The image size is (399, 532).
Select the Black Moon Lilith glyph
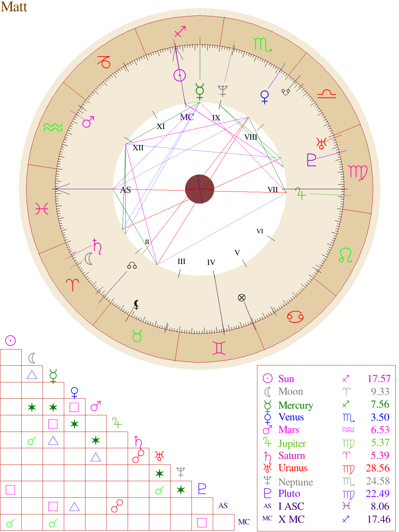pyautogui.click(x=136, y=304)
